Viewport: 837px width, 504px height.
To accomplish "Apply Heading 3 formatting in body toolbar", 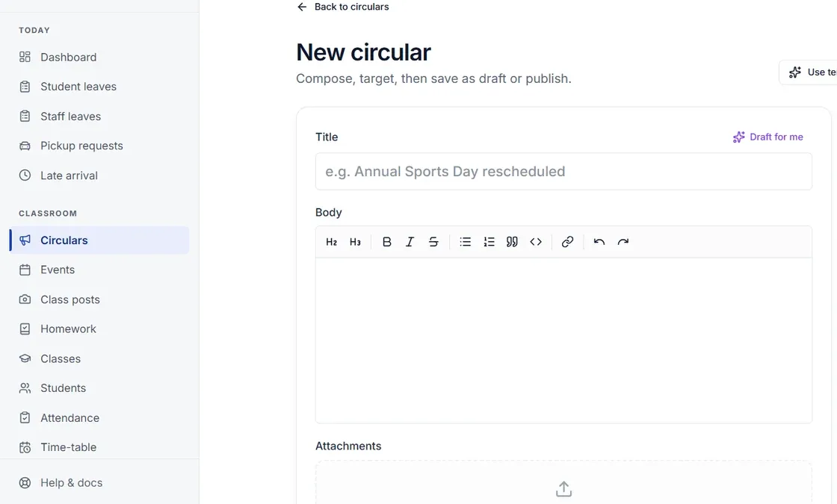I will click(x=355, y=242).
